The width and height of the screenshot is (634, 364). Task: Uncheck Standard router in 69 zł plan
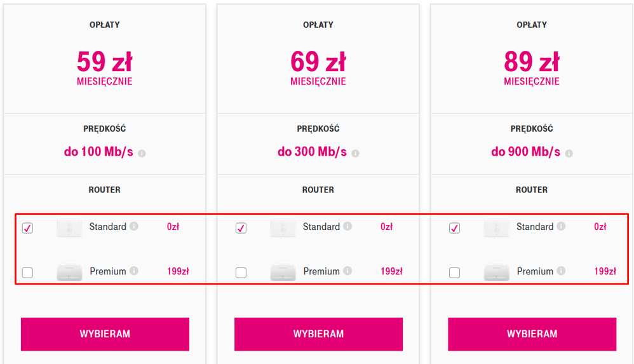coord(241,228)
